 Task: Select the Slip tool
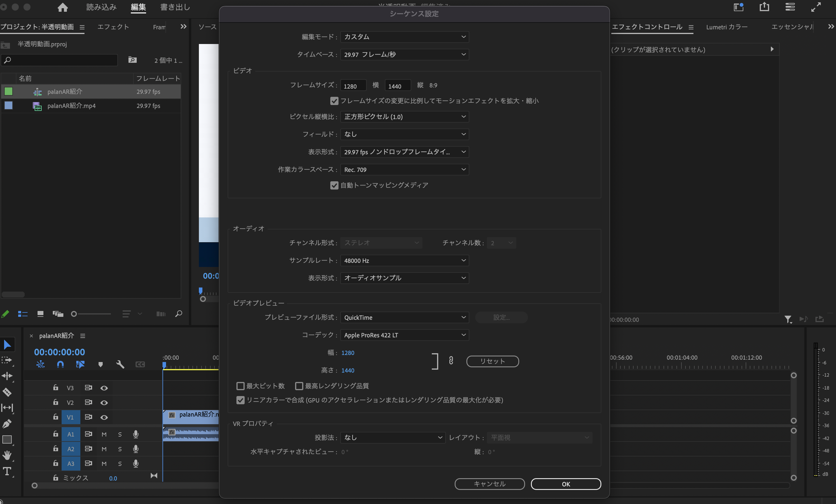coord(7,407)
